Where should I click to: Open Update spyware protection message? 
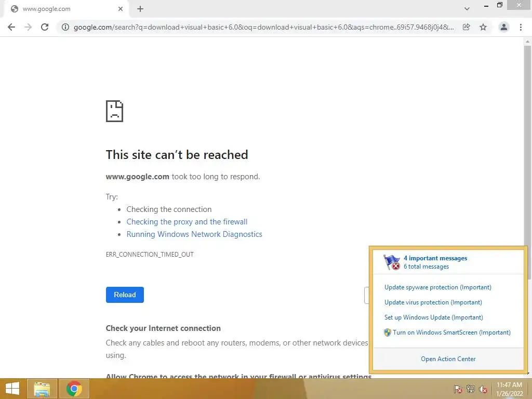pyautogui.click(x=437, y=287)
